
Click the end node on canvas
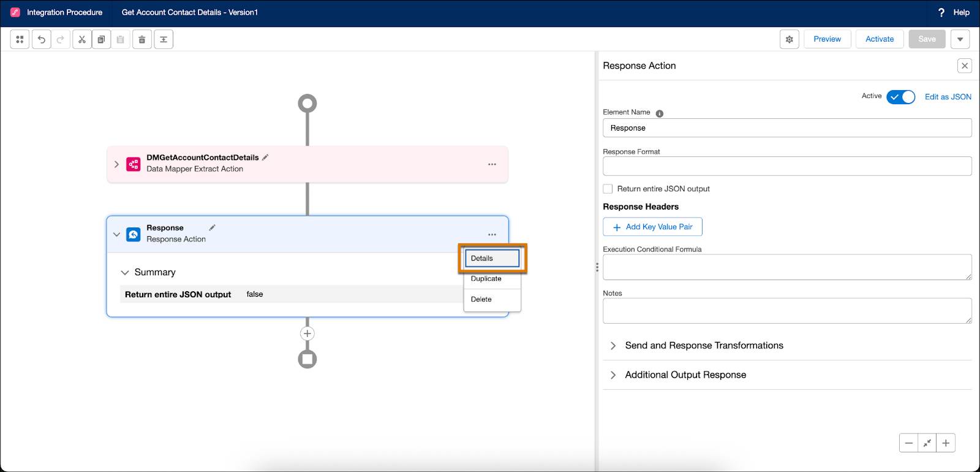307,359
